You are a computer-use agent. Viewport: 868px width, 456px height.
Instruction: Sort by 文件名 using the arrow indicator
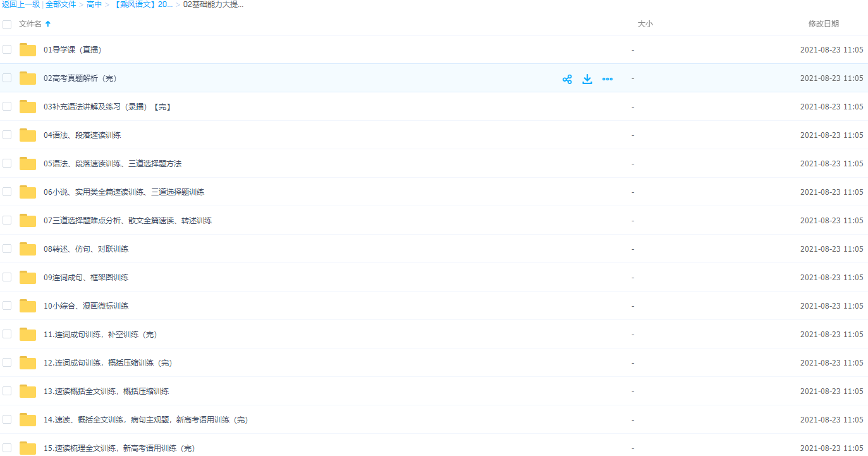click(48, 24)
